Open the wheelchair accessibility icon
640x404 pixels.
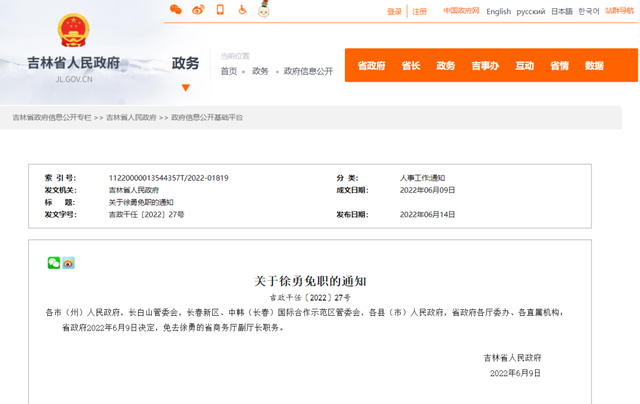click(x=242, y=10)
